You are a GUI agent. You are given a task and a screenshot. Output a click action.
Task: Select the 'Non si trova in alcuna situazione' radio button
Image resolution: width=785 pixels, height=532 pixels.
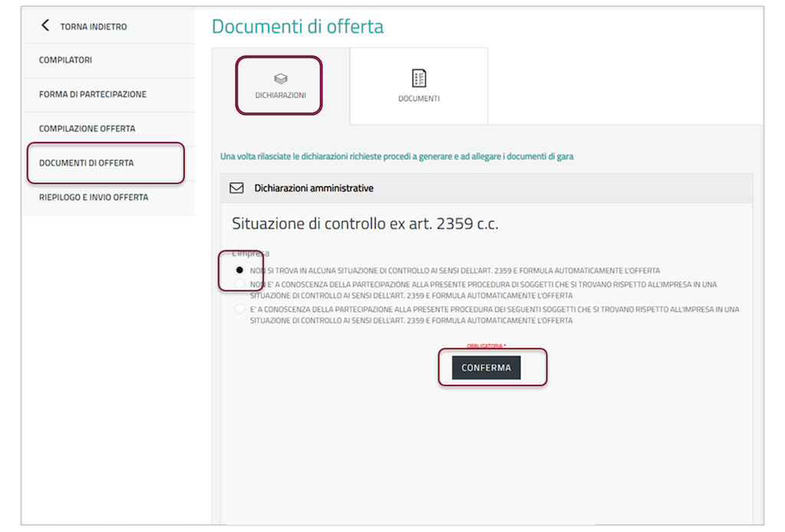[240, 271]
